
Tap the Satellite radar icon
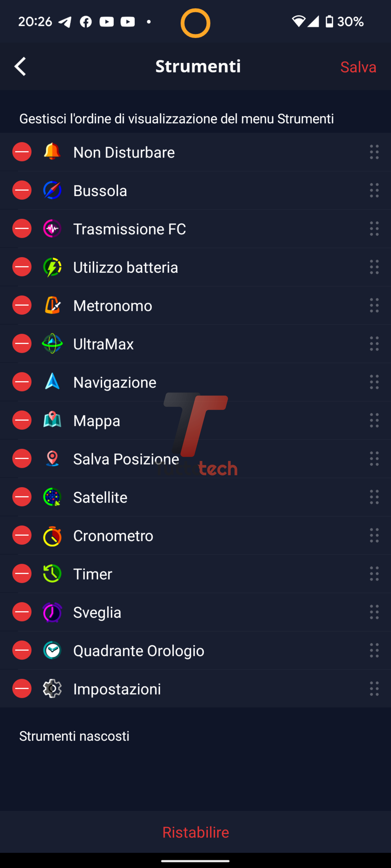(52, 497)
